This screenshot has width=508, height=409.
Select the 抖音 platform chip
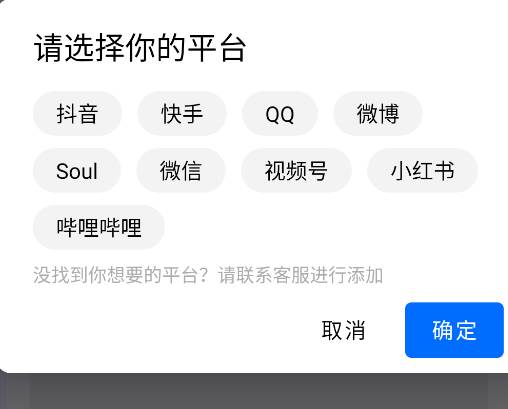tap(77, 114)
